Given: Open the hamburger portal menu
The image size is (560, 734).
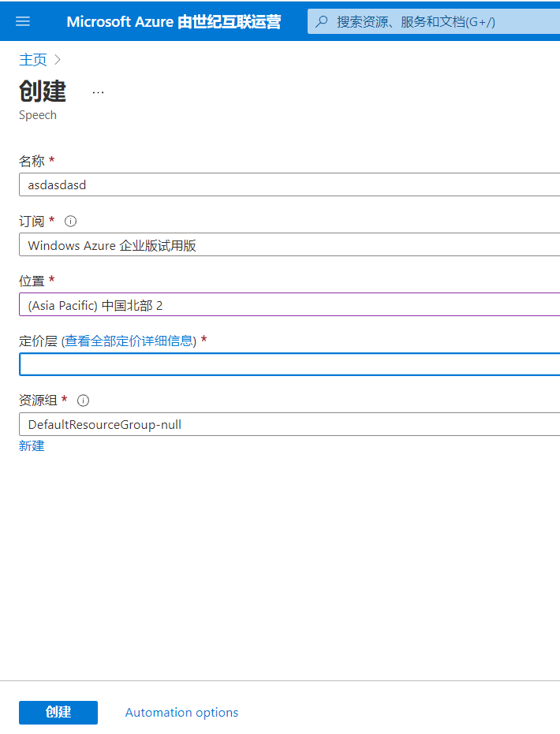Looking at the screenshot, I should point(22,21).
